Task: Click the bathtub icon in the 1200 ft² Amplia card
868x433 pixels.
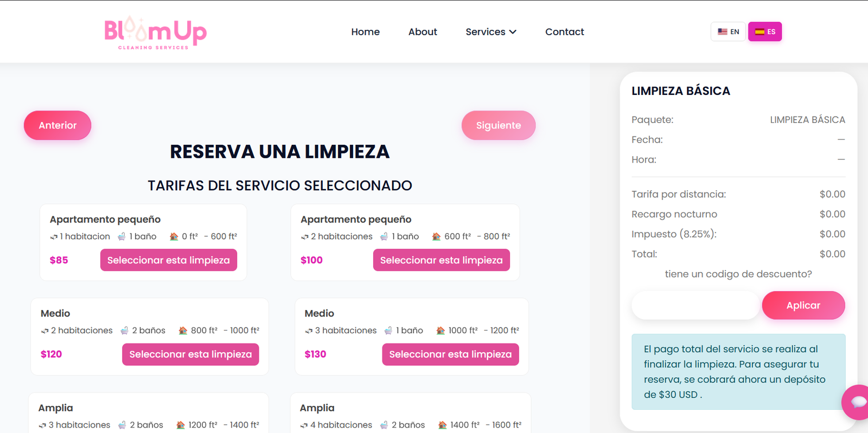Action: [122, 425]
